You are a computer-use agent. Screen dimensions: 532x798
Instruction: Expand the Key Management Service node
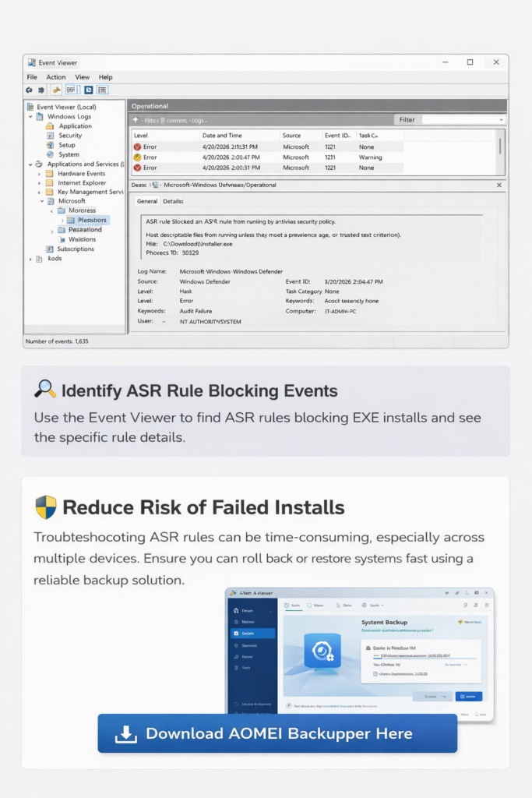40,192
